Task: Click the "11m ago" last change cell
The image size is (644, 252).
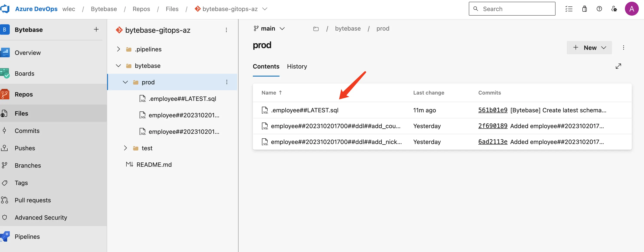Action: (424, 110)
